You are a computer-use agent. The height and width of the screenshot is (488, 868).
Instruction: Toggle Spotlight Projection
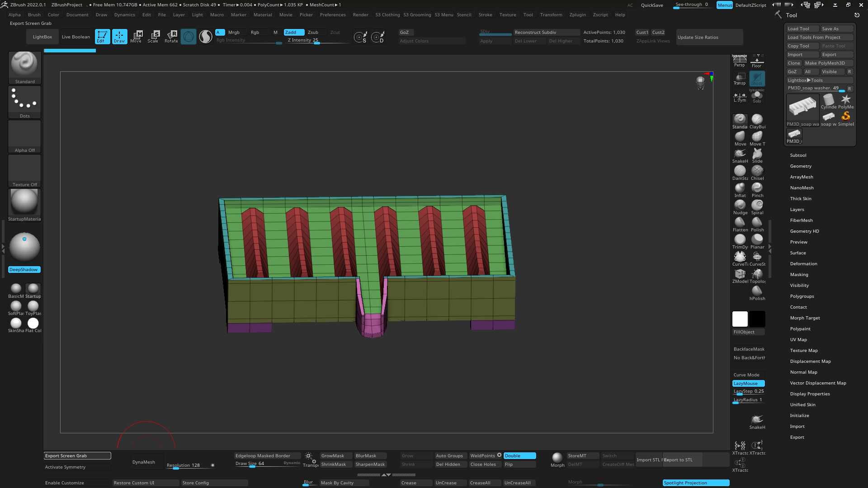[x=696, y=483]
